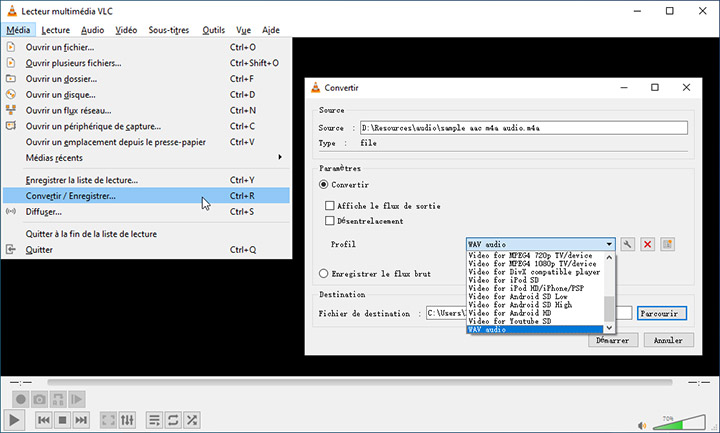Select Convertir / Enregistrer menu entry
The image size is (720, 433).
pos(146,196)
